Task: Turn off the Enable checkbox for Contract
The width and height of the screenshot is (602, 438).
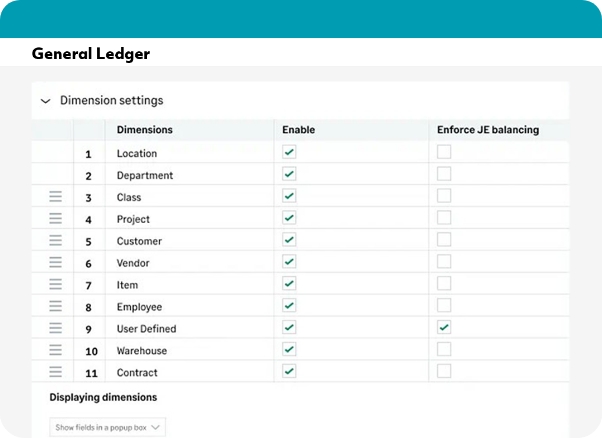Action: tap(289, 371)
